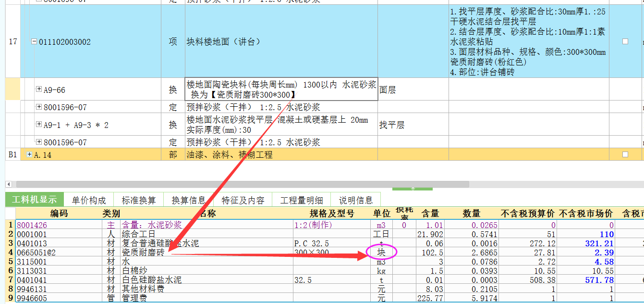Select material code 0401041

click(x=59, y=280)
